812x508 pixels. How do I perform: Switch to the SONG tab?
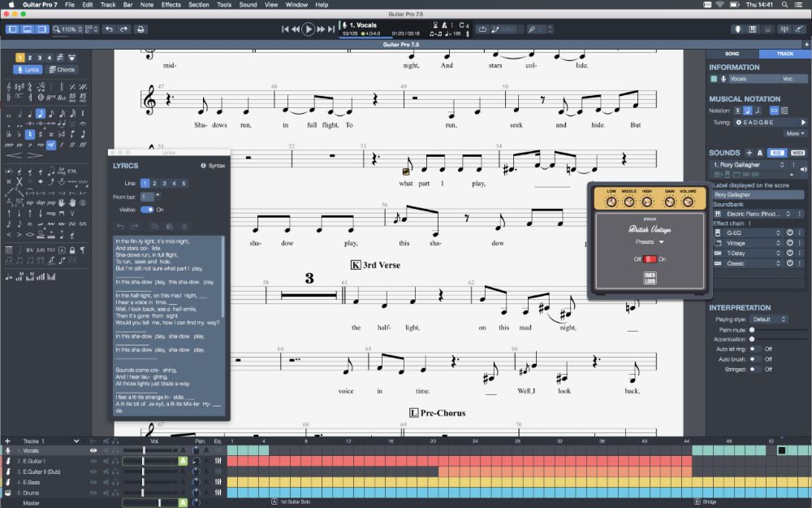point(732,54)
